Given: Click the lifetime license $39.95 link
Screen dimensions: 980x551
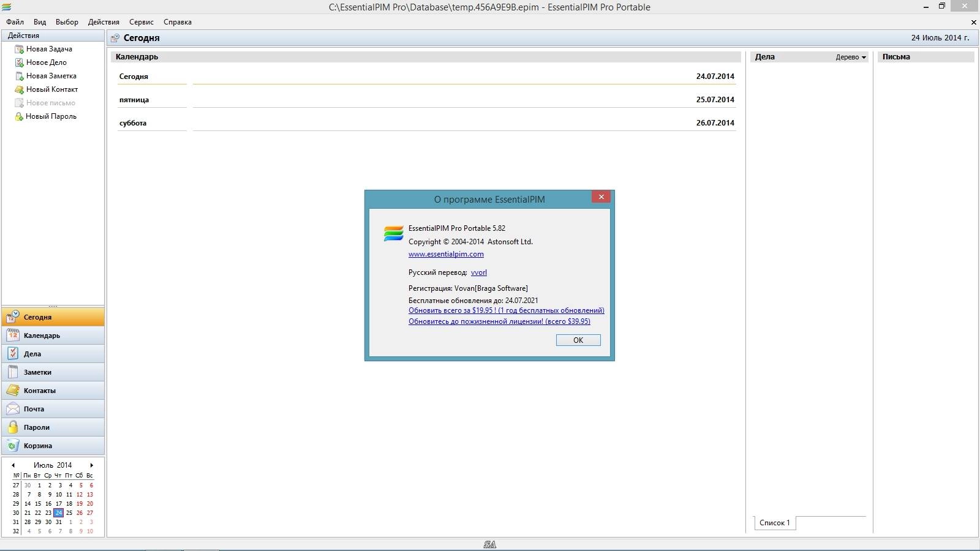Looking at the screenshot, I should (x=499, y=321).
